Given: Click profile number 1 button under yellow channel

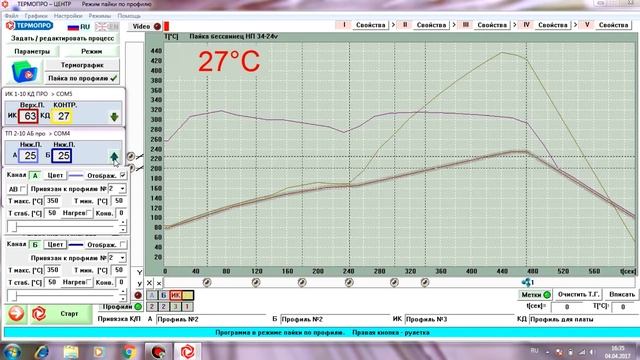Looking at the screenshot, I should pos(187,306).
